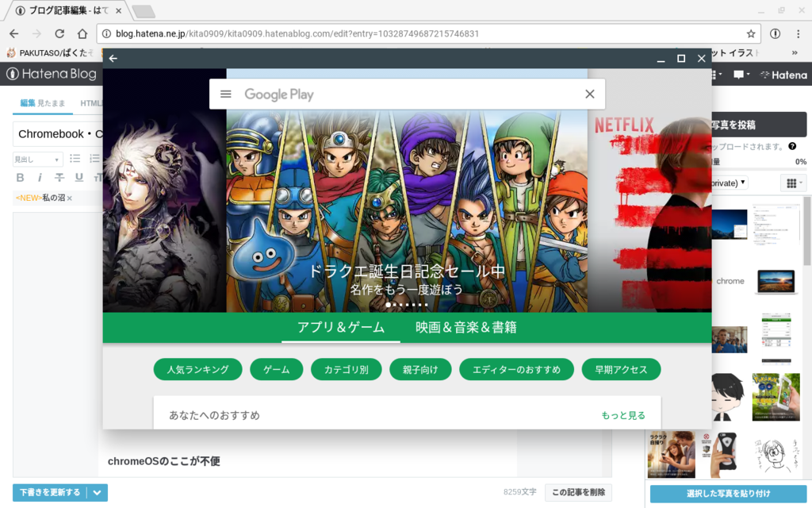Show more bookmarks with the chevron
Screen dimensions: 812x508
[x=795, y=53]
